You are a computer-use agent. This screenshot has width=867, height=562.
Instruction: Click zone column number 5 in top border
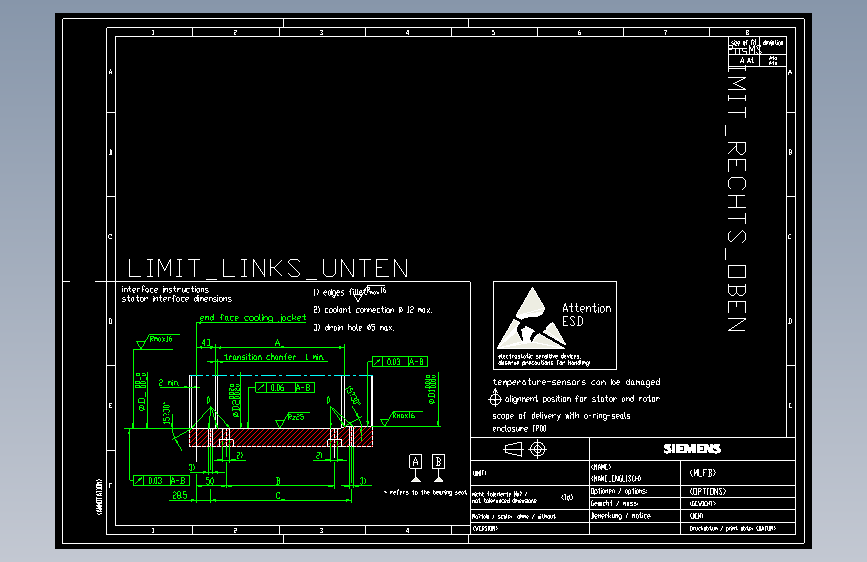point(493,33)
